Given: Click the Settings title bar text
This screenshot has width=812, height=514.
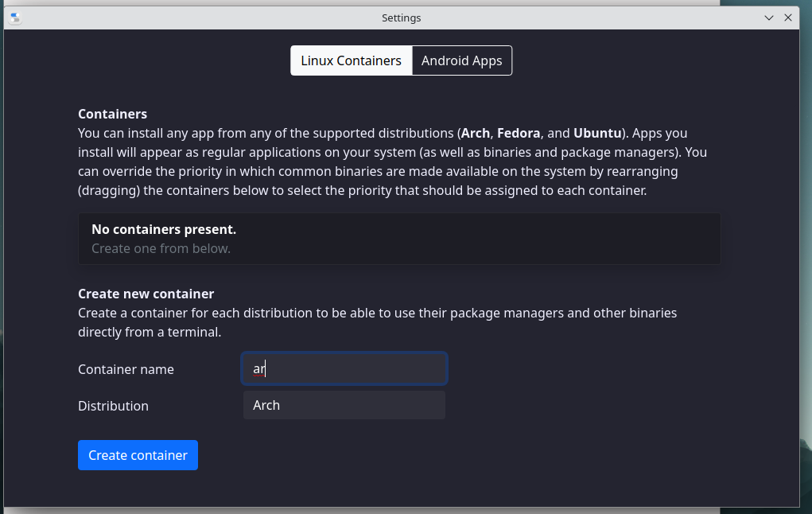Looking at the screenshot, I should [401, 18].
